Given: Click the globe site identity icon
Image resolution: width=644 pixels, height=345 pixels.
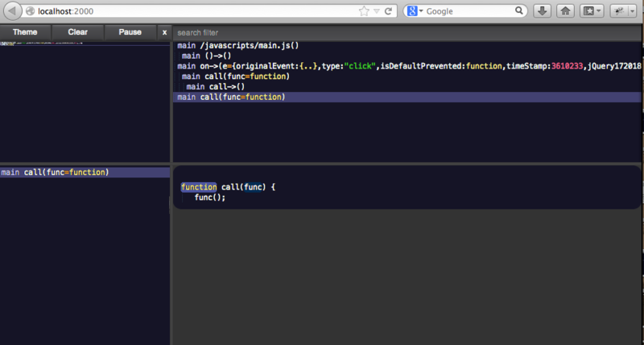Looking at the screenshot, I should point(30,11).
